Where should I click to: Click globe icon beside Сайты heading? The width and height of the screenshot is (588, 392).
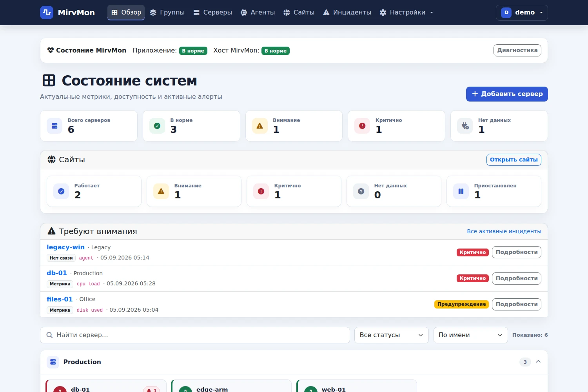click(51, 160)
